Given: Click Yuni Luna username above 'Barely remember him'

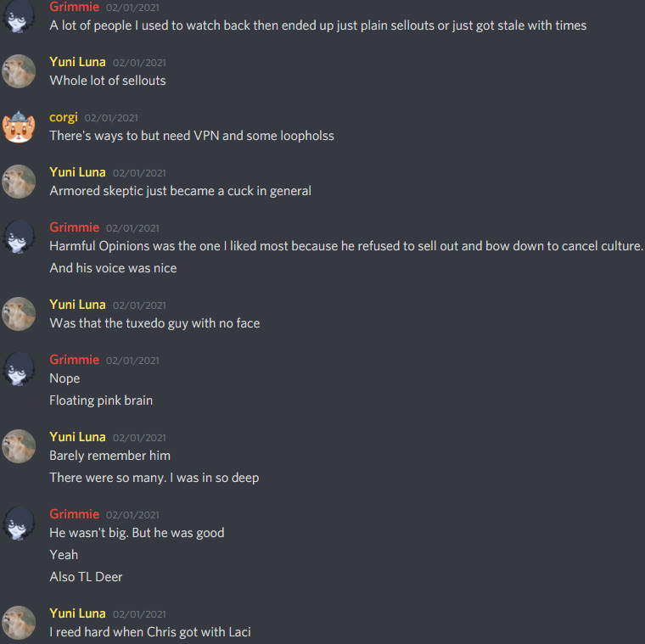Looking at the screenshot, I should coord(77,437).
